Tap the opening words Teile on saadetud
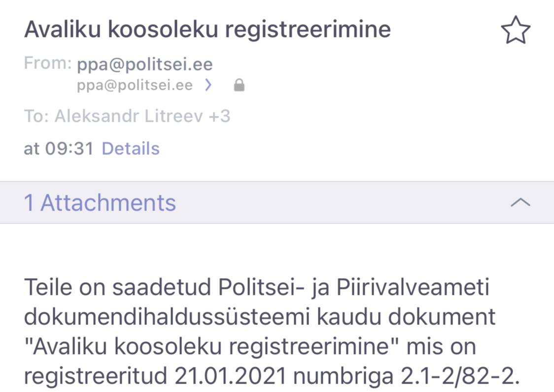 click(x=118, y=287)
